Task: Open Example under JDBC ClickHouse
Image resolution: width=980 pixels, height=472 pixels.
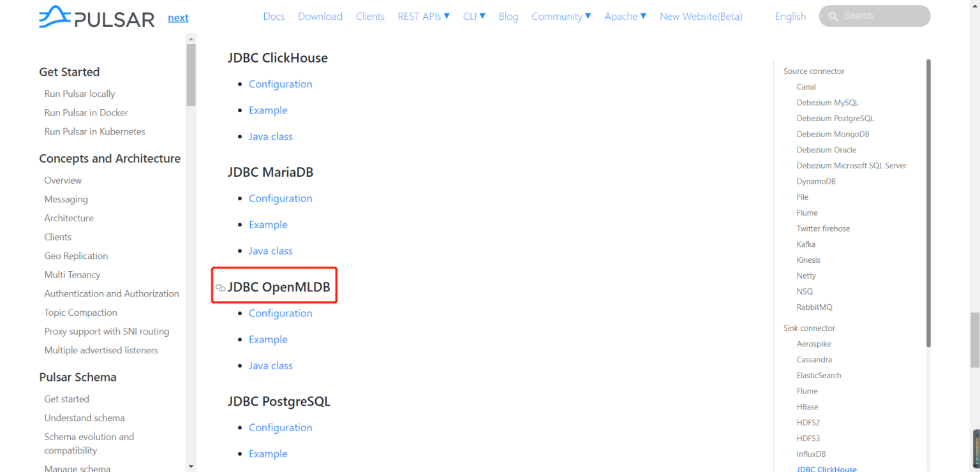Action: [268, 110]
